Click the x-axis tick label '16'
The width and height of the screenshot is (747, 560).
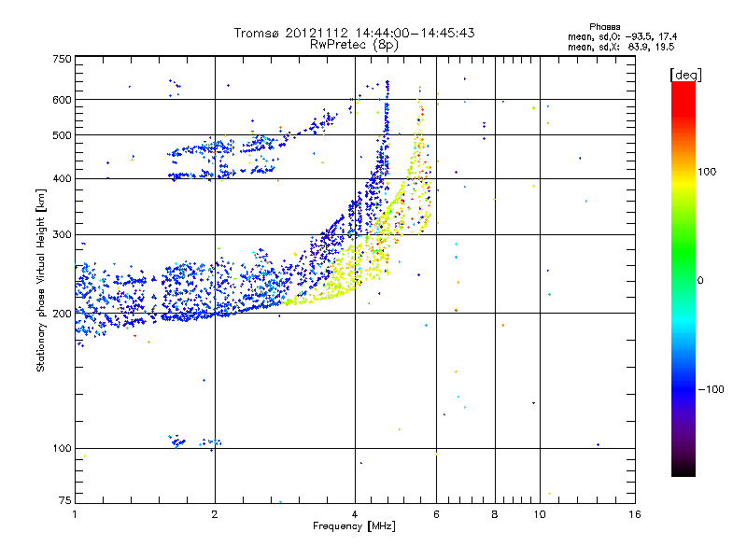[x=635, y=514]
